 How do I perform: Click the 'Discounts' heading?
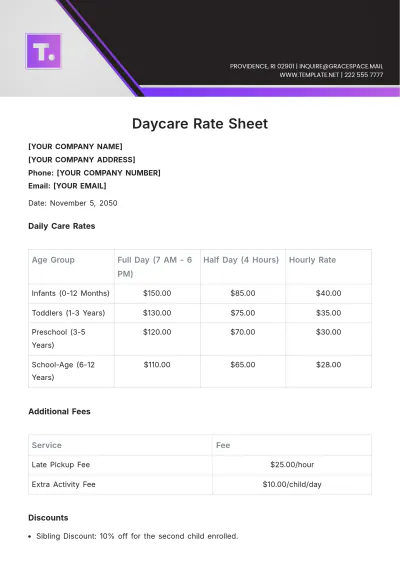(x=48, y=518)
